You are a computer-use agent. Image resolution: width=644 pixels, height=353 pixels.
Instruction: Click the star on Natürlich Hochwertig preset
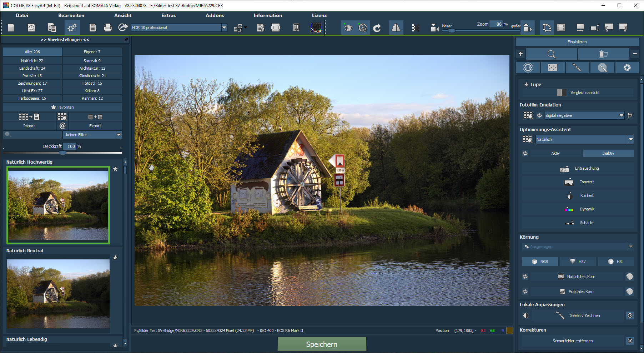[115, 169]
